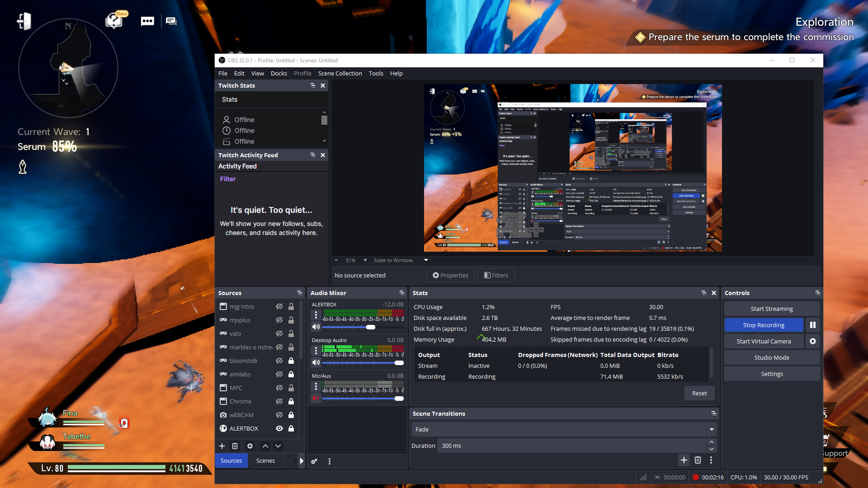Expand the Scale to Window dropdown

426,260
